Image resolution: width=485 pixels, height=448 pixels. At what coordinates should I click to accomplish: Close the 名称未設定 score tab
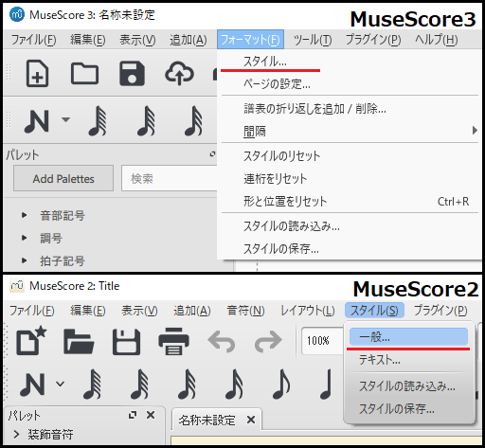(x=251, y=420)
